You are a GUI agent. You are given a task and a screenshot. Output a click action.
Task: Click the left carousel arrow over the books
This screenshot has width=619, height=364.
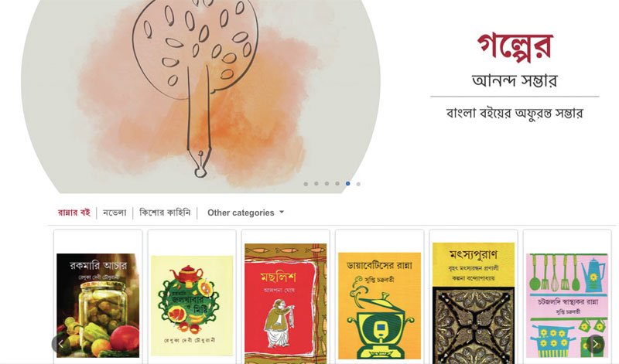coord(61,344)
